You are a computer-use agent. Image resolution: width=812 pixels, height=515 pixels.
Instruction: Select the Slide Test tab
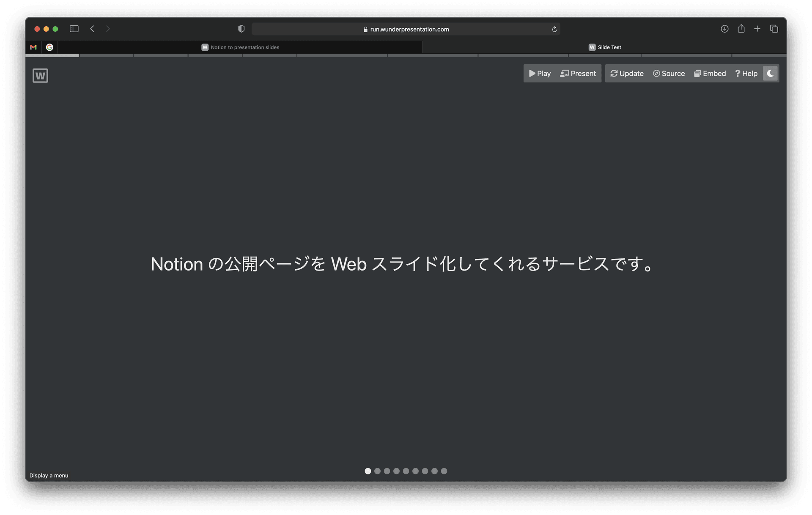pyautogui.click(x=605, y=47)
